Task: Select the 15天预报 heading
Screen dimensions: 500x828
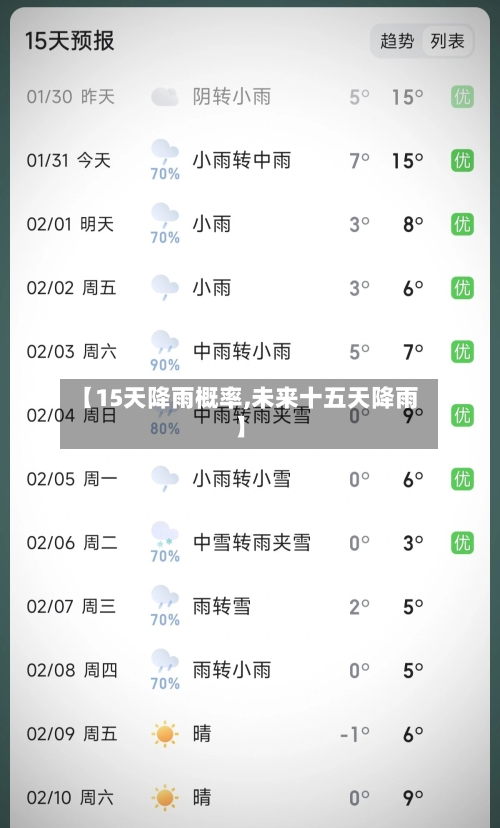Action: (70, 41)
